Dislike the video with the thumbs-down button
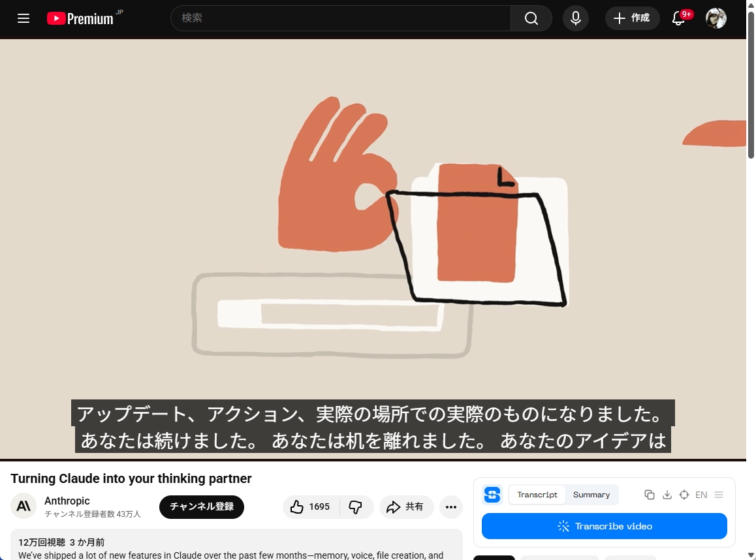The width and height of the screenshot is (756, 560). [x=356, y=506]
